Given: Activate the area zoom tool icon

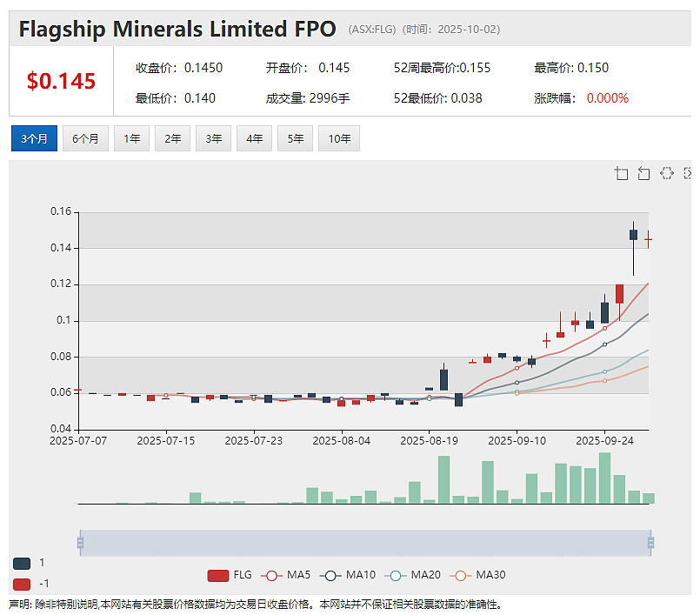Looking at the screenshot, I should (621, 173).
